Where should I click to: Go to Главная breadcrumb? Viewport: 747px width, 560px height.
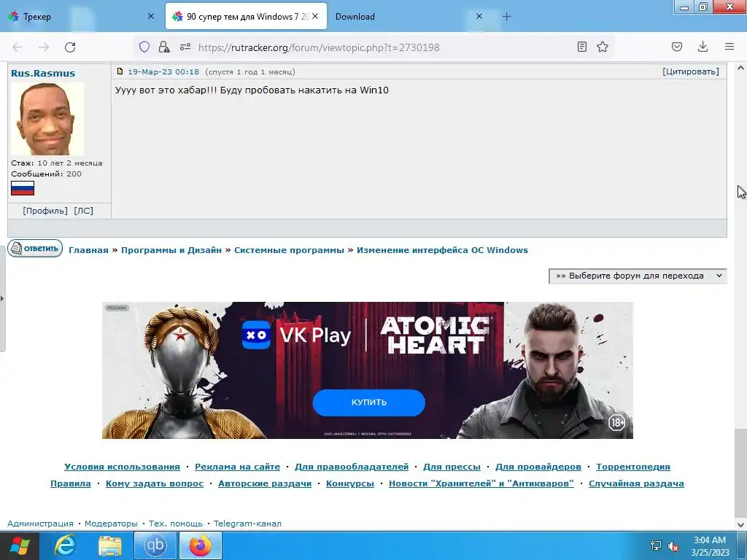[x=88, y=250]
